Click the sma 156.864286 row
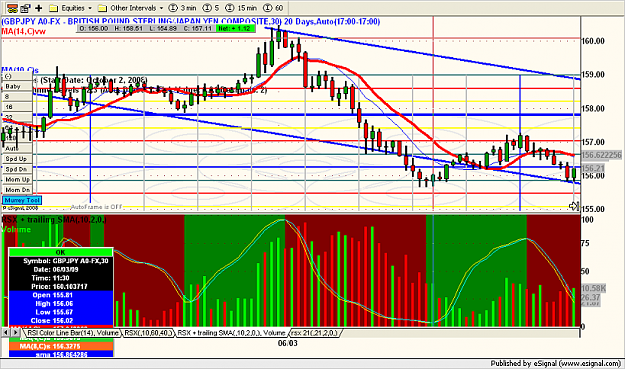The image size is (625, 369). [x=61, y=354]
